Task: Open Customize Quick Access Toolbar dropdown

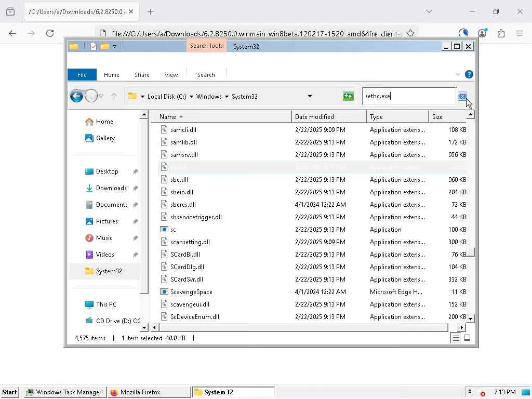Action: click(115, 46)
